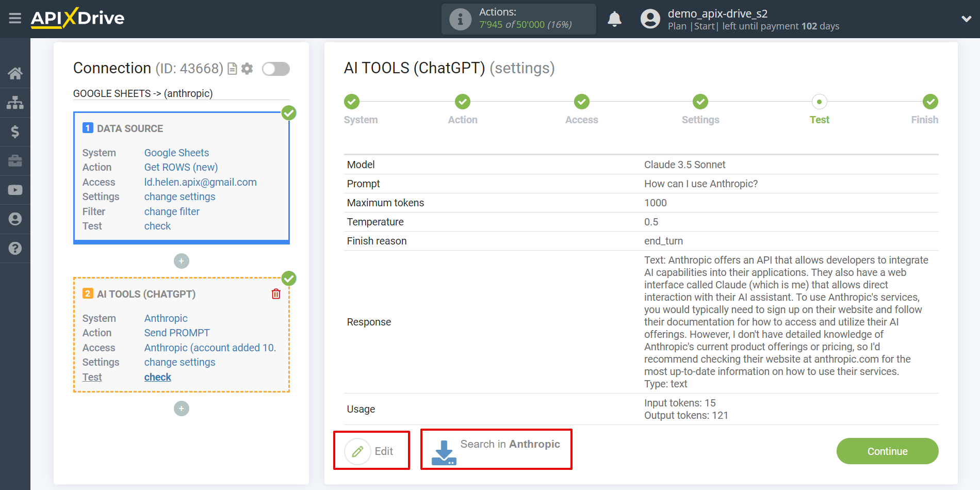Image resolution: width=980 pixels, height=490 pixels.
Task: Go to the Finish step
Action: 930,102
